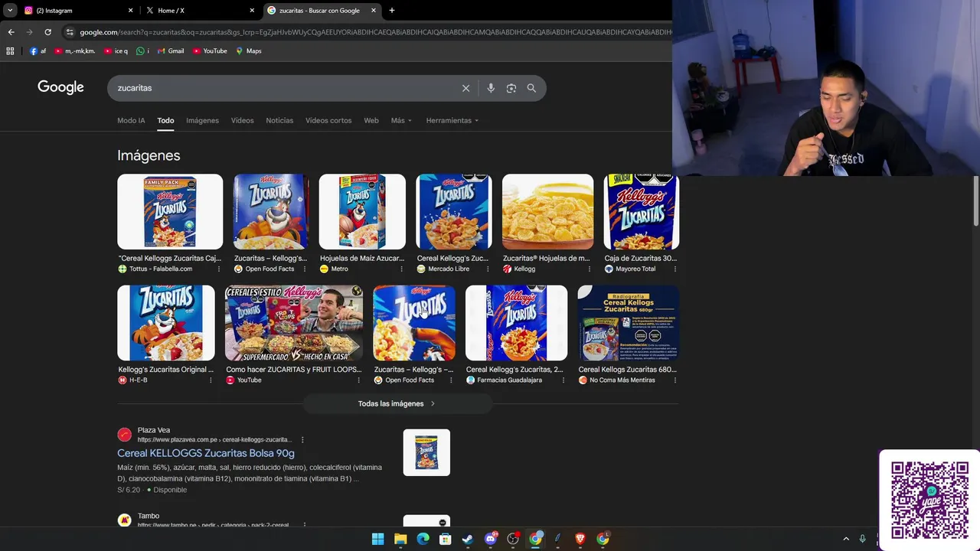
Task: Click Todas las imágenes button
Action: [x=397, y=404]
